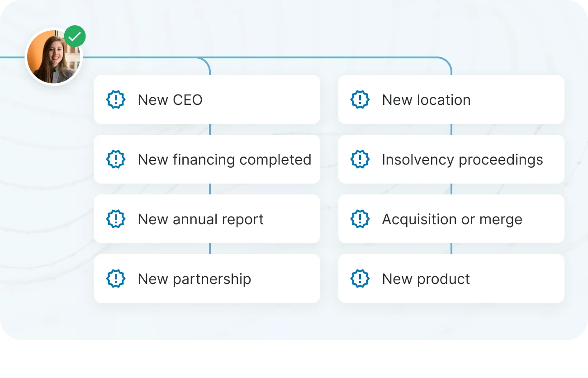The image size is (588, 378).
Task: Open the woman's profile photo avatar
Action: tap(54, 57)
